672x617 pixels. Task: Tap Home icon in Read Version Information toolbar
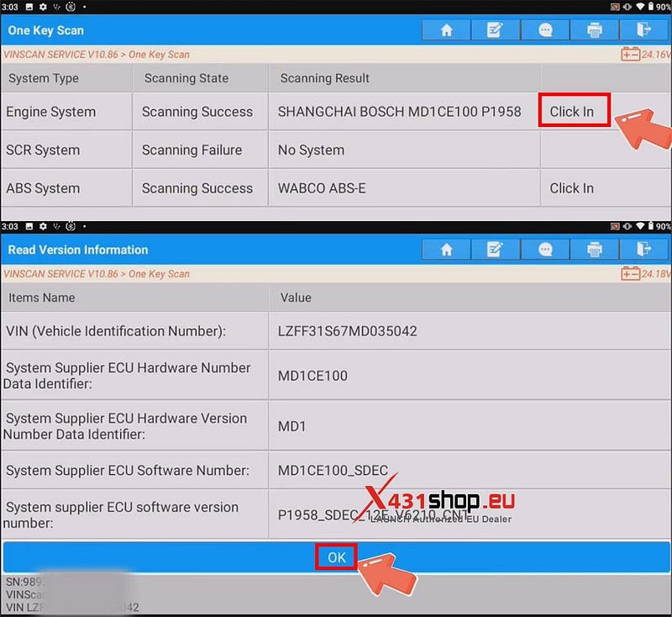pos(446,249)
